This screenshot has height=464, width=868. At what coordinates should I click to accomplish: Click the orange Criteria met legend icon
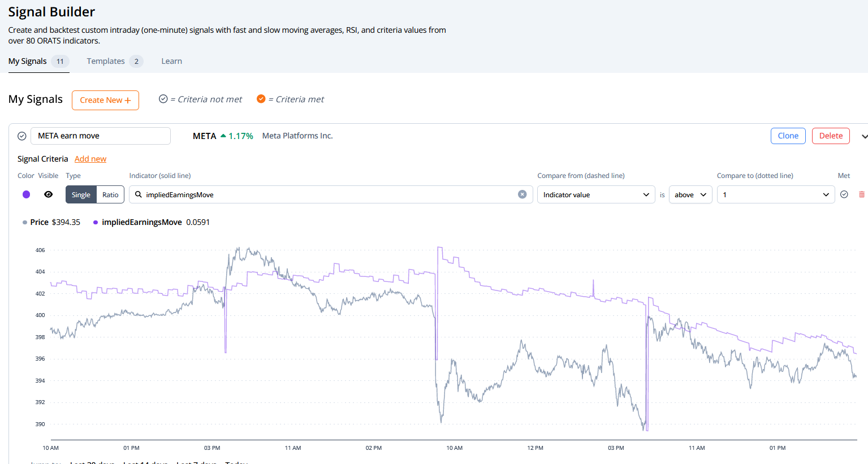(261, 99)
